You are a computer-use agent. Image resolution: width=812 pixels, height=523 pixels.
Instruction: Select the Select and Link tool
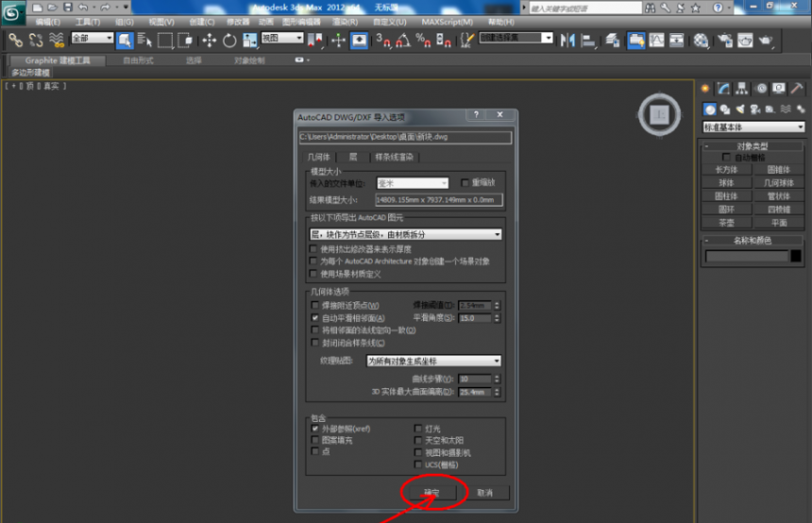(x=15, y=40)
